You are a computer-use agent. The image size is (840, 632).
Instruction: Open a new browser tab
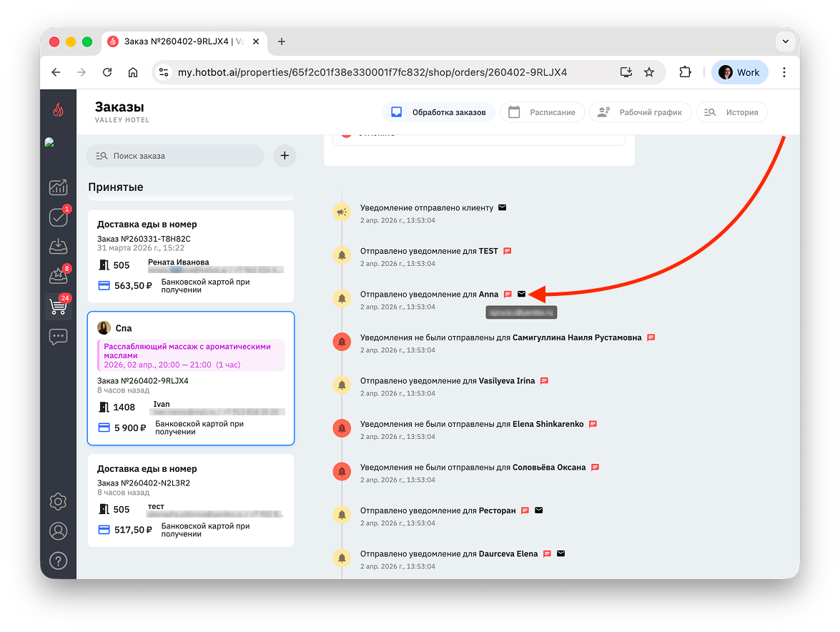(281, 41)
